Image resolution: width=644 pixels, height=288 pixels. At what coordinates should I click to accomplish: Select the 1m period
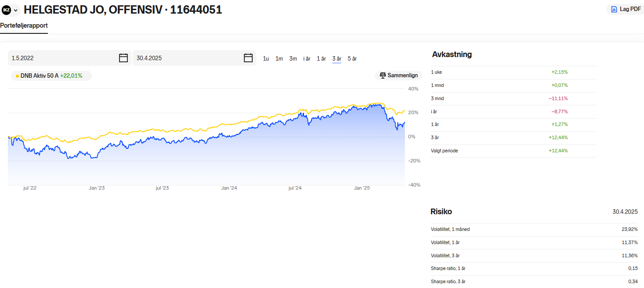tap(279, 58)
